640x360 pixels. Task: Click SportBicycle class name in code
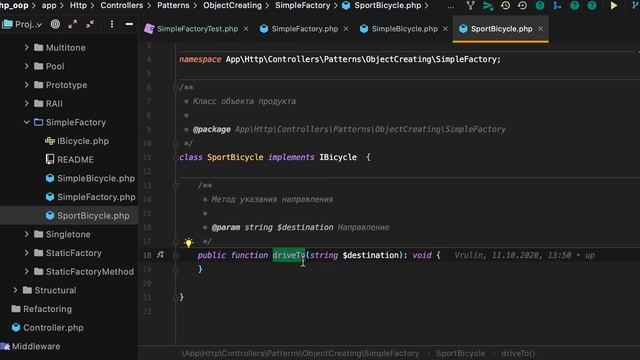click(x=235, y=157)
